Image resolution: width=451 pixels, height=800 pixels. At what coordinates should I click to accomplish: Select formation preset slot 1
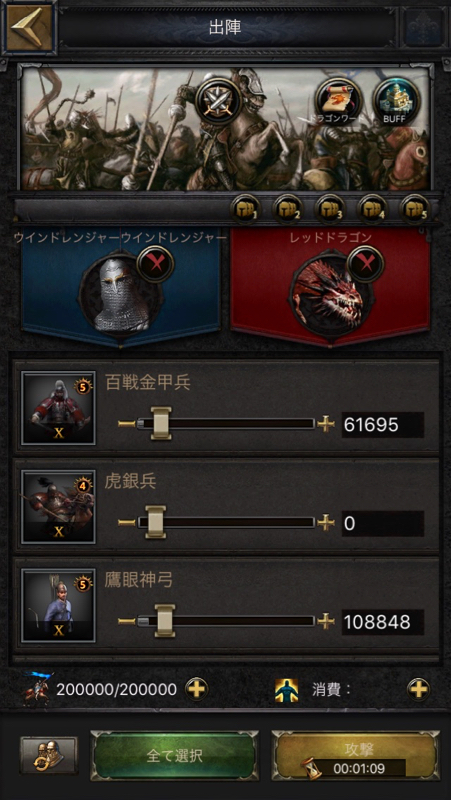click(x=245, y=209)
